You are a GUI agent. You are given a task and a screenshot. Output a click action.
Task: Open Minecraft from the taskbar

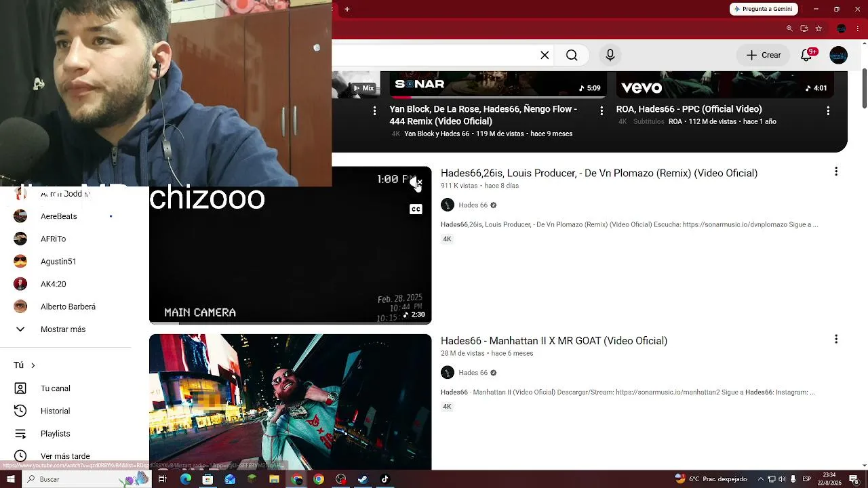coord(252,479)
